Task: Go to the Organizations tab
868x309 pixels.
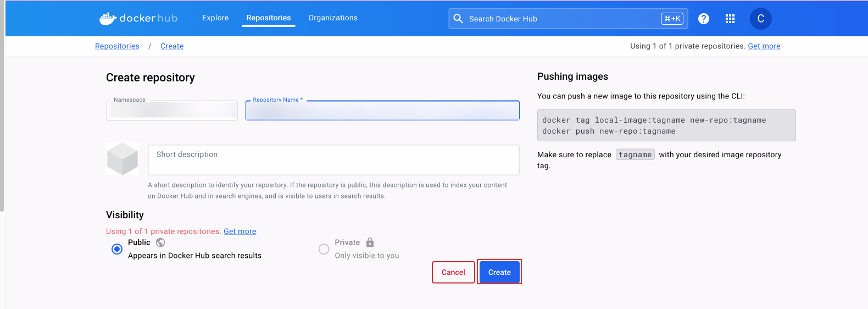Action: pyautogui.click(x=333, y=18)
